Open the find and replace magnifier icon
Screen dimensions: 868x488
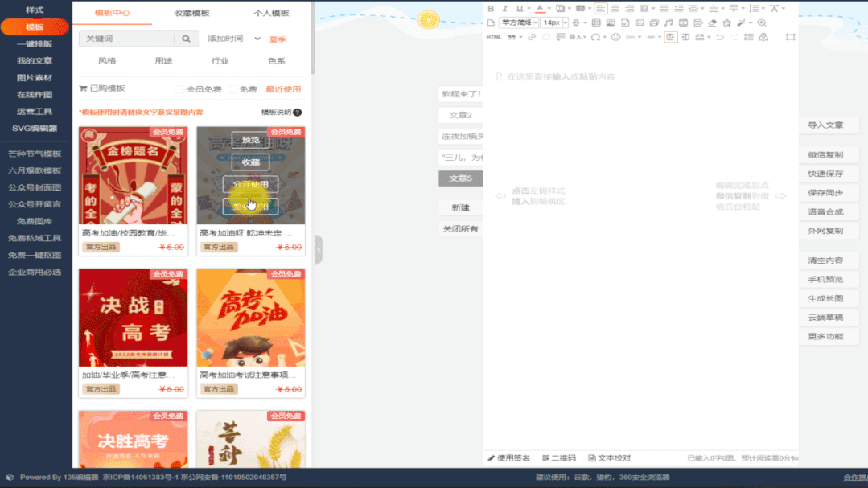762,23
